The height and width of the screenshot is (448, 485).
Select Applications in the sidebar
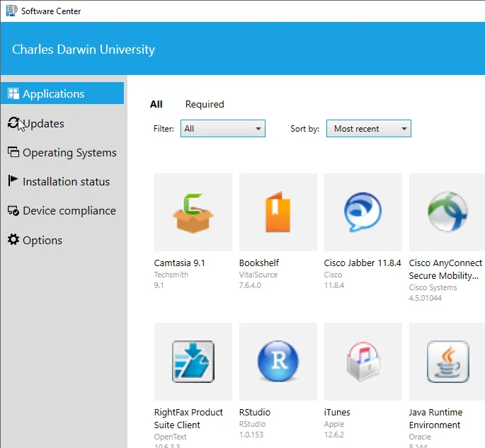pyautogui.click(x=53, y=93)
